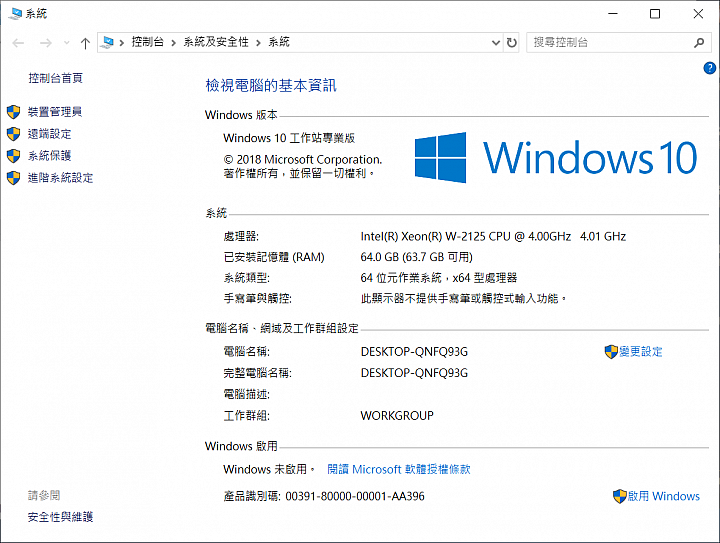Open address bar history dropdown
This screenshot has width=720, height=543.
(x=496, y=43)
